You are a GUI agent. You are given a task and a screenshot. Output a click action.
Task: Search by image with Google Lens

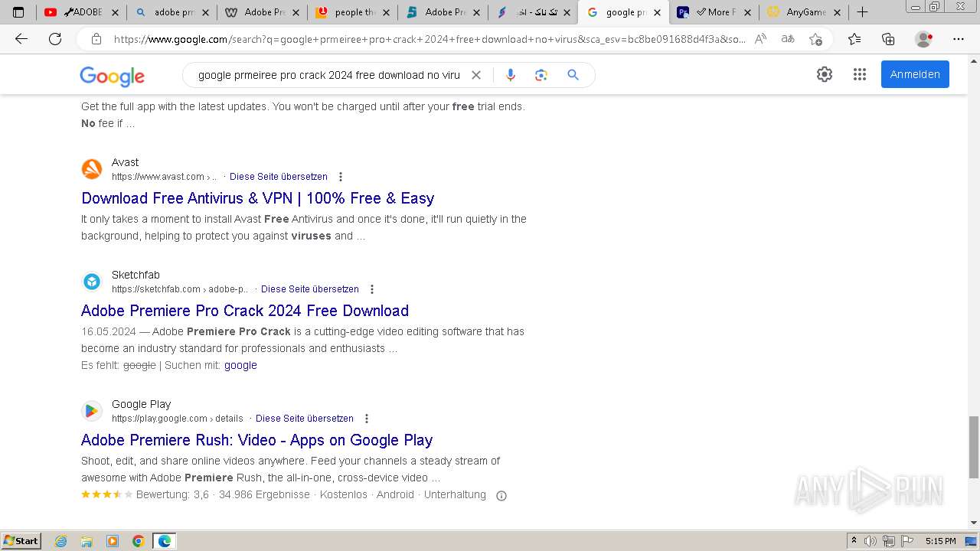tap(541, 75)
